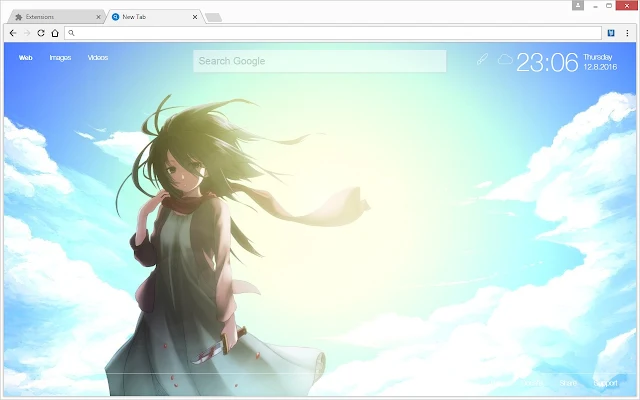640x400 pixels.
Task: Click the Share link
Action: 568,383
